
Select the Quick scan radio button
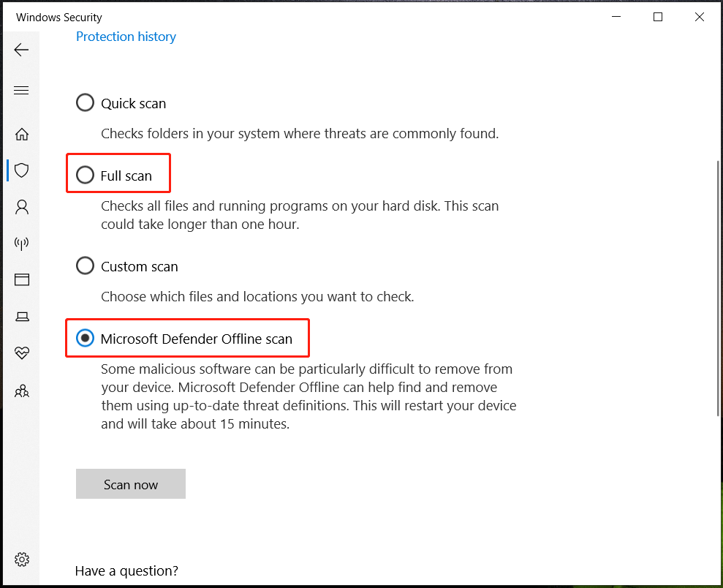85,102
